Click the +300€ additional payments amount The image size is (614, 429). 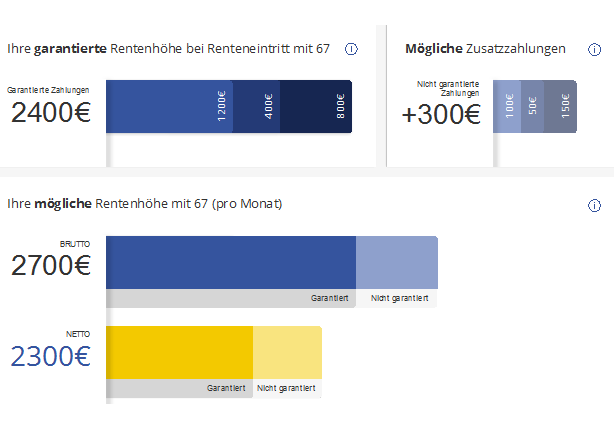441,114
